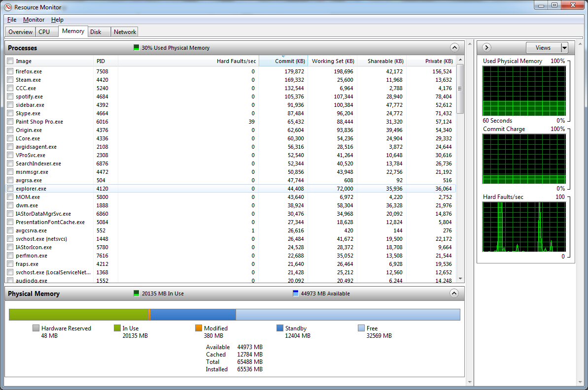Select the svchost.exe (netsvcs) row name
The height and width of the screenshot is (390, 588).
coord(41,239)
